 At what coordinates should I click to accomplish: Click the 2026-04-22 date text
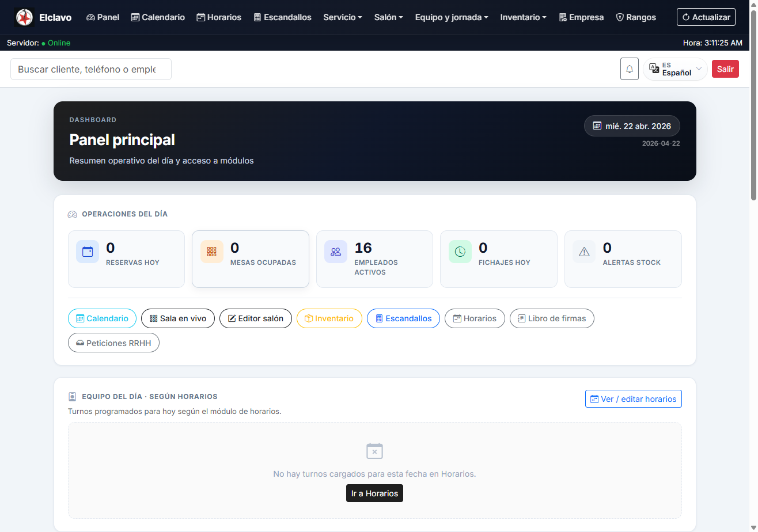pyautogui.click(x=661, y=143)
